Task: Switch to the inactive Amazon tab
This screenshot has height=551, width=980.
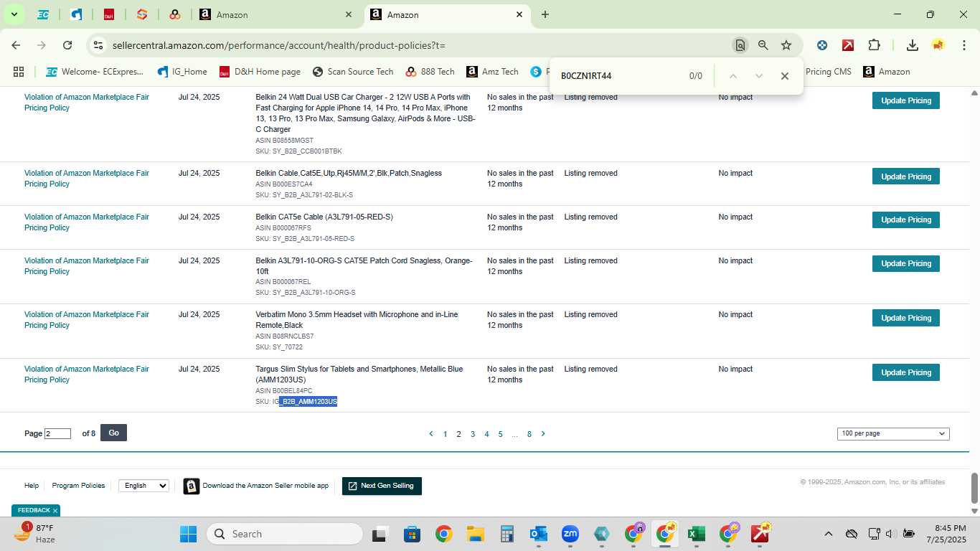Action: 276,14
